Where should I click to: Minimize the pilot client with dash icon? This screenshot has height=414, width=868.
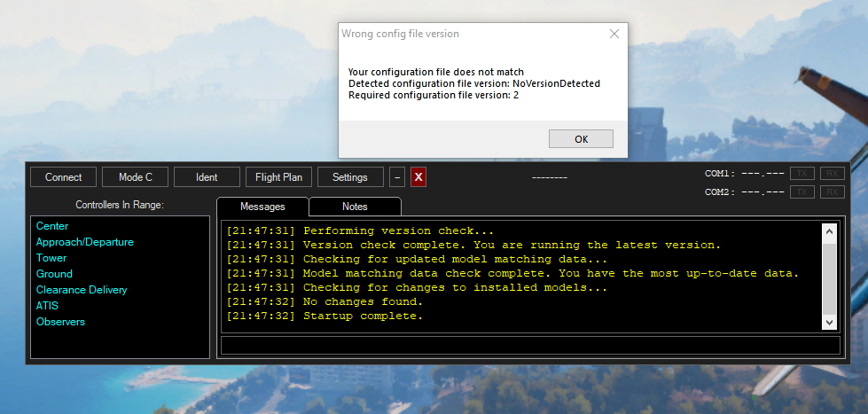(x=397, y=177)
